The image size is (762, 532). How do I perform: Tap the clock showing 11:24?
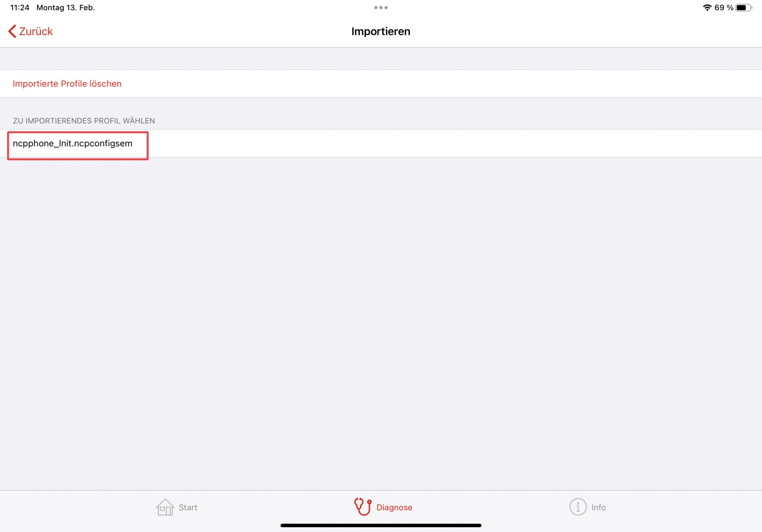coord(20,8)
